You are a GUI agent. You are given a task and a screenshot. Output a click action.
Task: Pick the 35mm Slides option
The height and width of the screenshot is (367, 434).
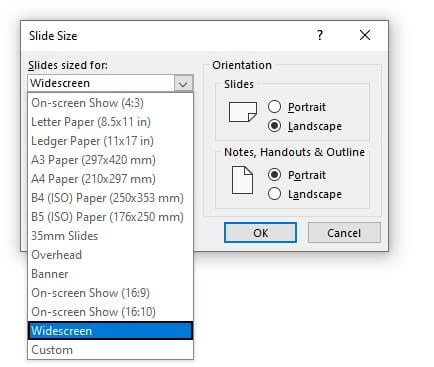tap(110, 236)
